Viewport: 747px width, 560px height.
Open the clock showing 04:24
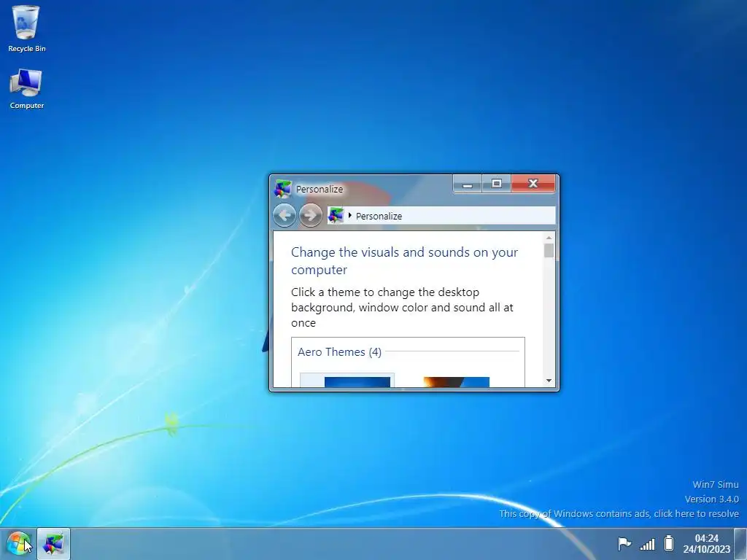[x=706, y=538]
